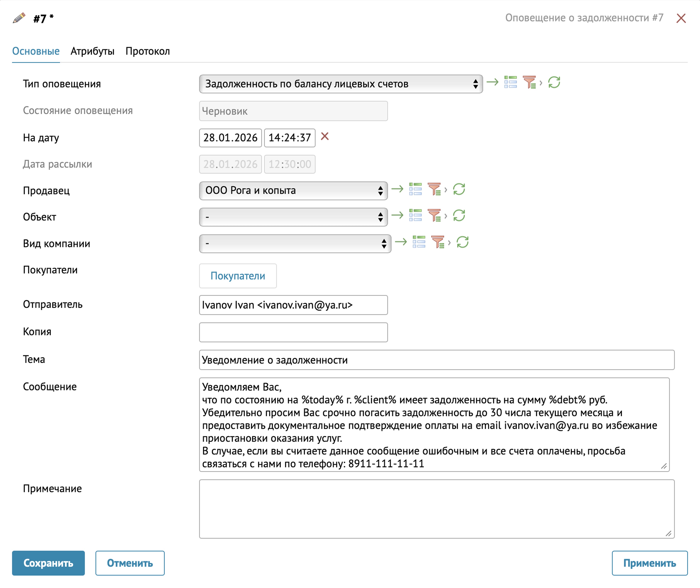Switch to the Атрибуты tab
Image resolution: width=700 pixels, height=588 pixels.
pyautogui.click(x=92, y=51)
